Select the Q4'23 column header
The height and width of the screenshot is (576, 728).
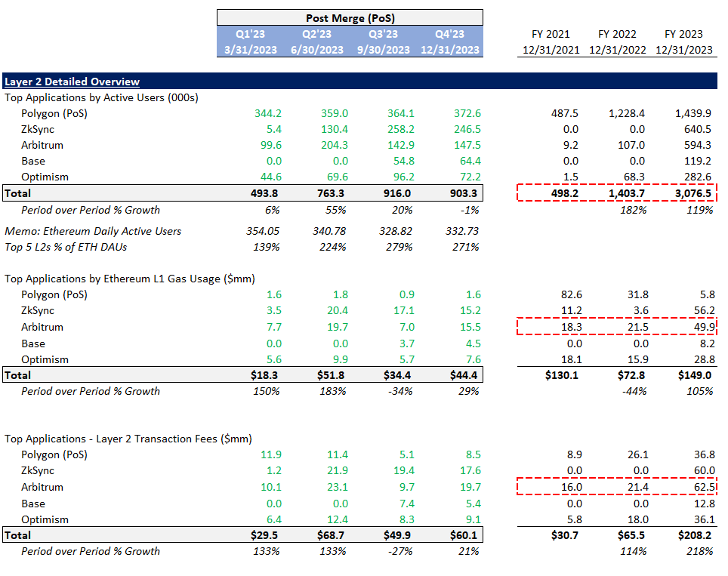pos(449,34)
